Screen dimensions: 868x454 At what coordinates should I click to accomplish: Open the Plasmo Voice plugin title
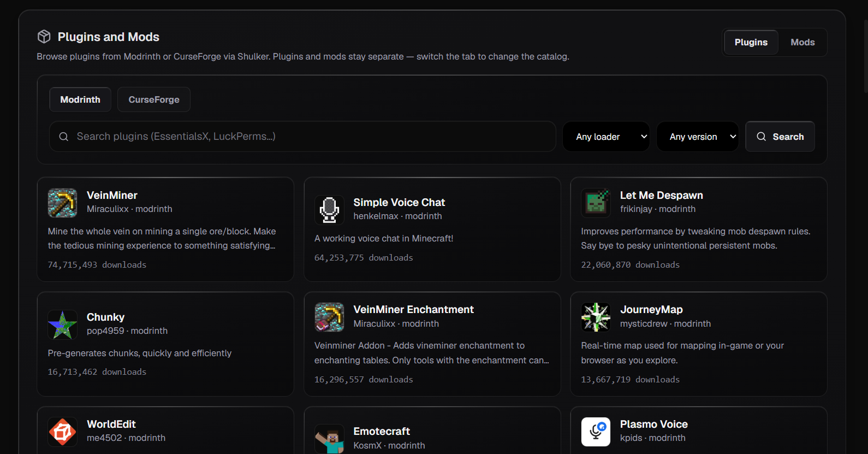653,424
